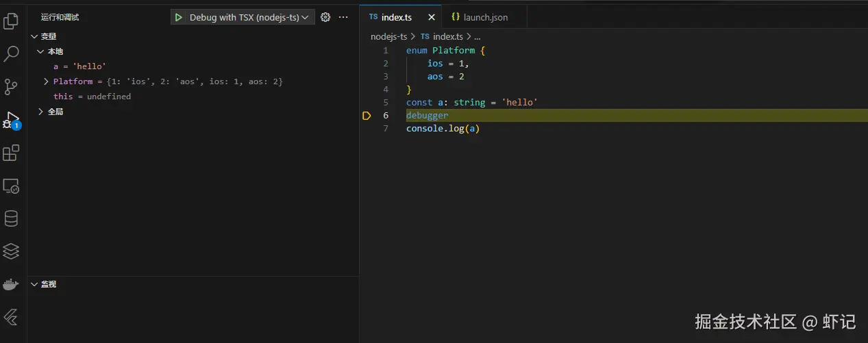Collapse the 本地 scope

[40, 51]
